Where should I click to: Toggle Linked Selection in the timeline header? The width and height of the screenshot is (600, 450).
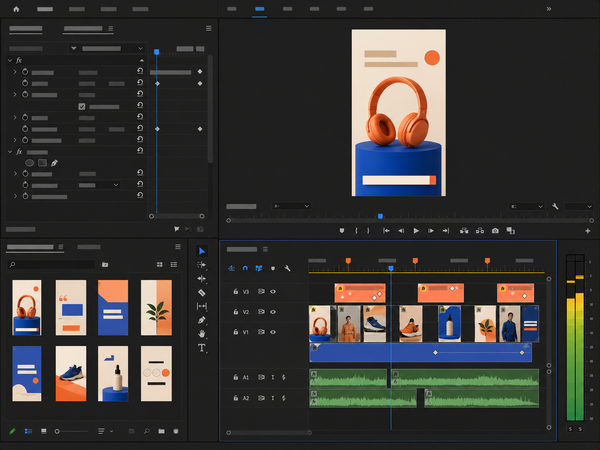pos(259,268)
